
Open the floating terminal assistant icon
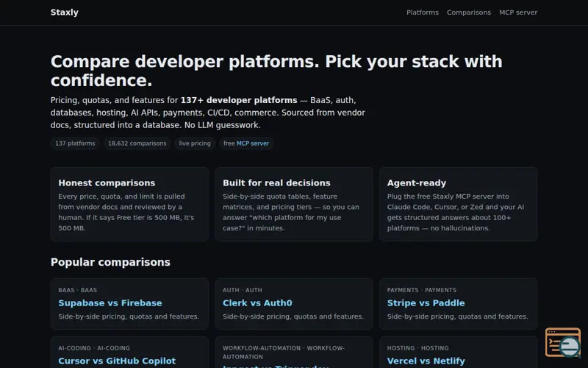563,342
